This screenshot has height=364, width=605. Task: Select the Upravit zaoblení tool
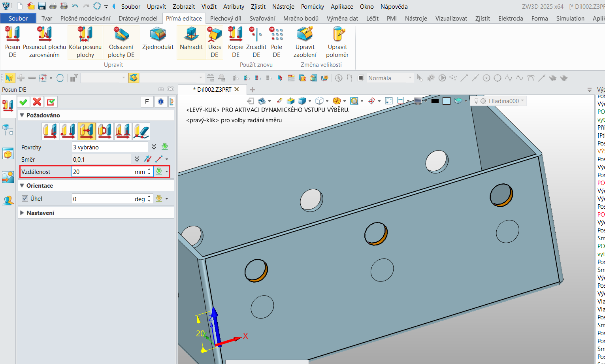pos(305,42)
